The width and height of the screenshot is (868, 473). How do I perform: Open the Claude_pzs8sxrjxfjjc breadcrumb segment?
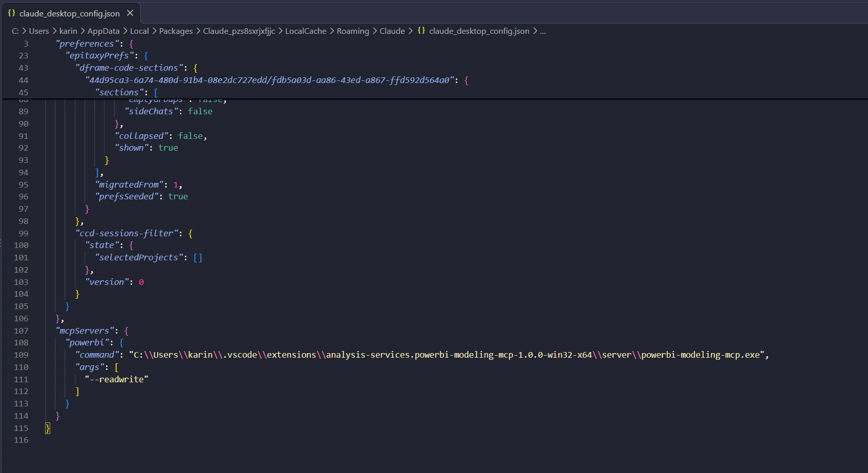point(239,31)
